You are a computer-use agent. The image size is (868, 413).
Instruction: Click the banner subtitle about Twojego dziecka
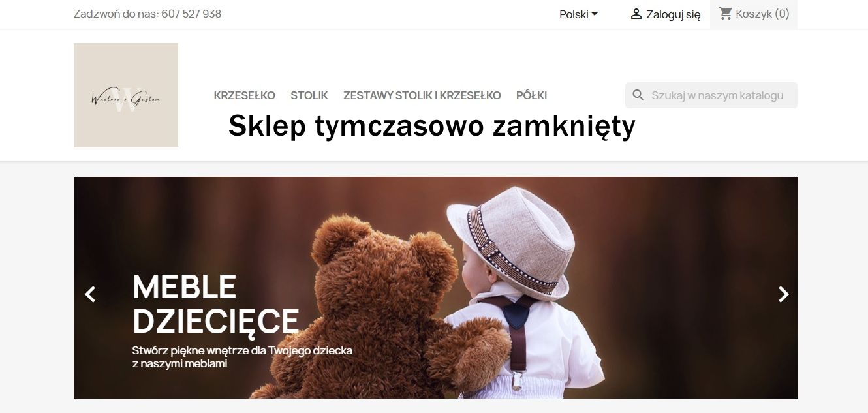[242, 357]
